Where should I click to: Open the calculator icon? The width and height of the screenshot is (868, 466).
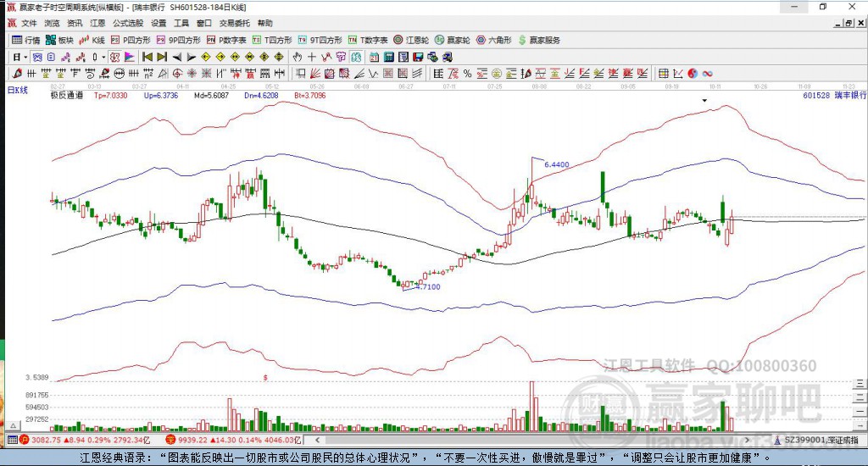click(x=388, y=57)
